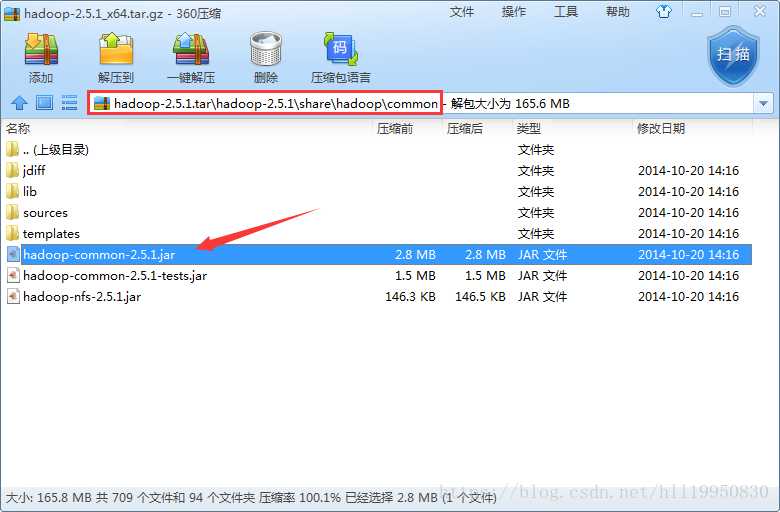Sort by the 类型 (Type) column header

[528, 129]
